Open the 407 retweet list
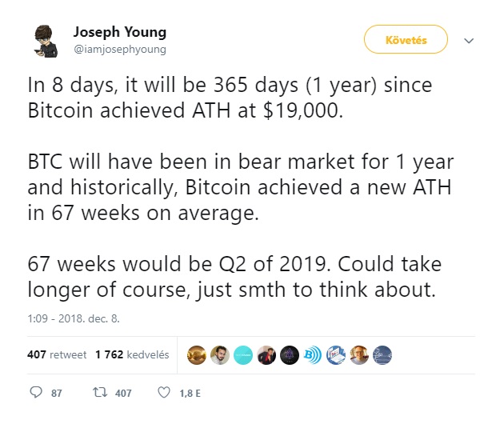This screenshot has width=504, height=428. coord(57,354)
